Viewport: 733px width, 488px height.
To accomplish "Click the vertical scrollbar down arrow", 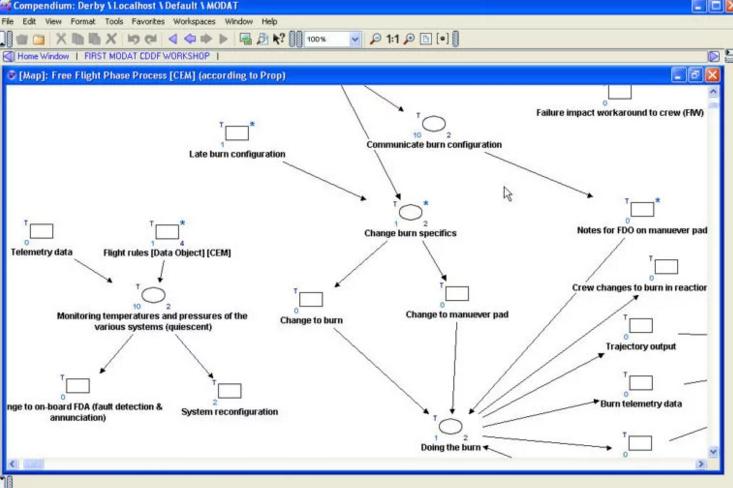I will click(713, 452).
